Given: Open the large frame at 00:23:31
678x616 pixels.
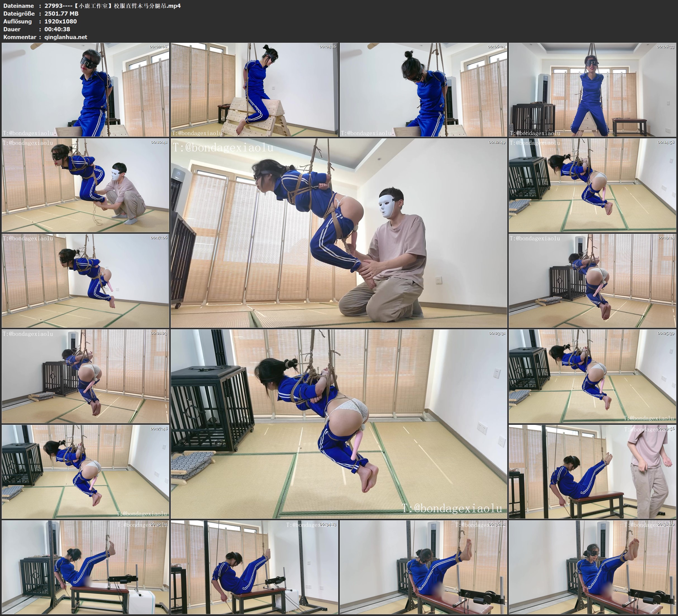Looking at the screenshot, I should (x=339, y=424).
